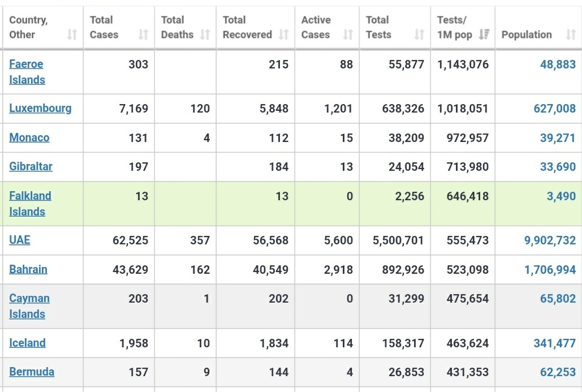Sort by Total Recovered column arrows
Image resolution: width=582 pixels, height=392 pixels.
tap(283, 35)
